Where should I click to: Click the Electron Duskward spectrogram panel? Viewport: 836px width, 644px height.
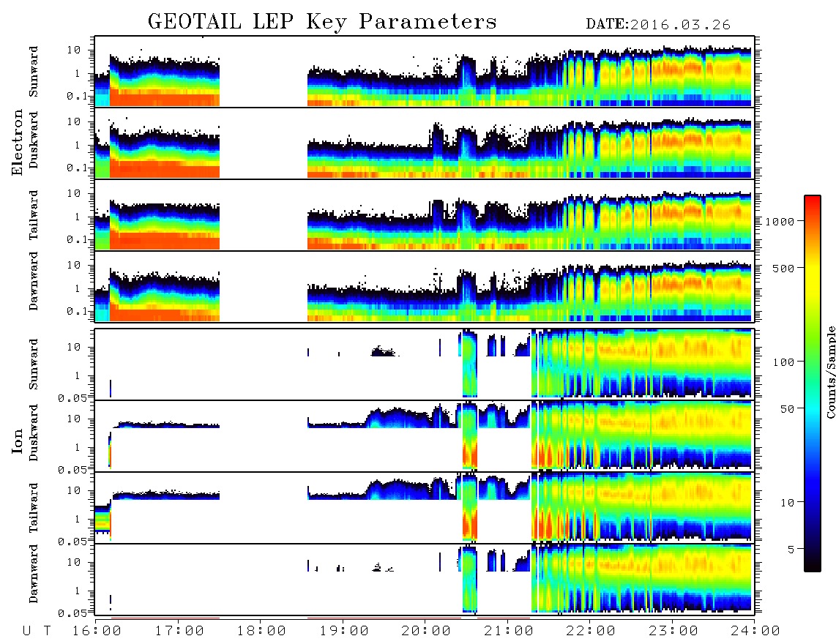pos(425,143)
